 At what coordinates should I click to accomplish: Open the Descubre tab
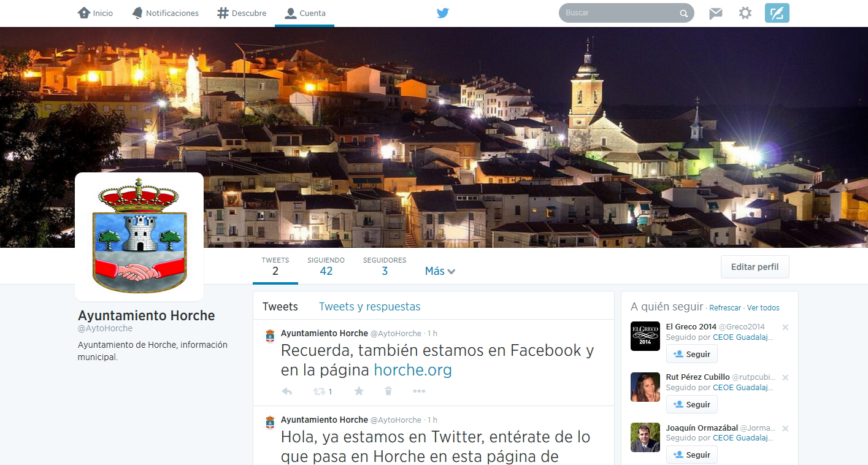click(242, 13)
